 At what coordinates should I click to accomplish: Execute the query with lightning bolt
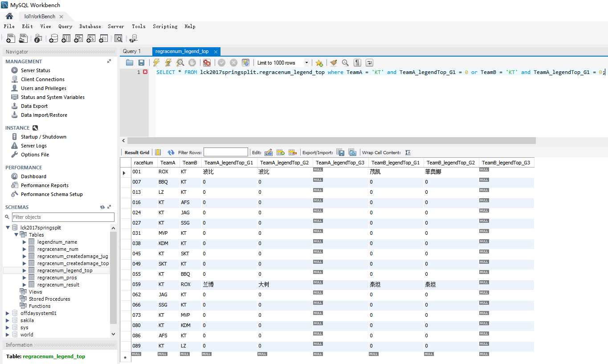(x=156, y=63)
